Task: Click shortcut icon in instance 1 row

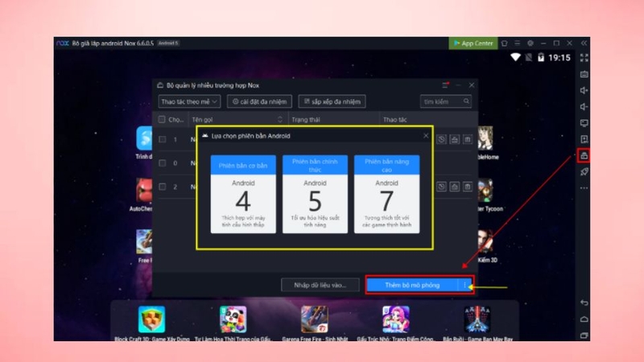Action: [x=455, y=139]
